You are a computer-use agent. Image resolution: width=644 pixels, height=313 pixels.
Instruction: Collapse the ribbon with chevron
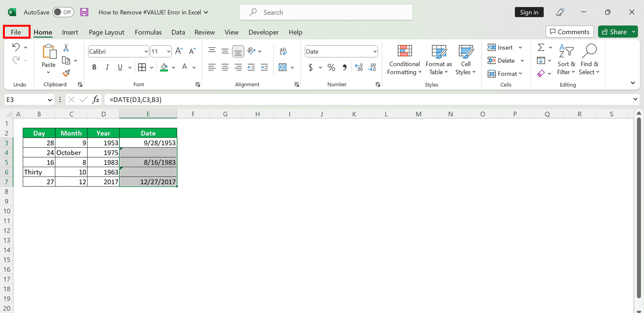[x=633, y=83]
